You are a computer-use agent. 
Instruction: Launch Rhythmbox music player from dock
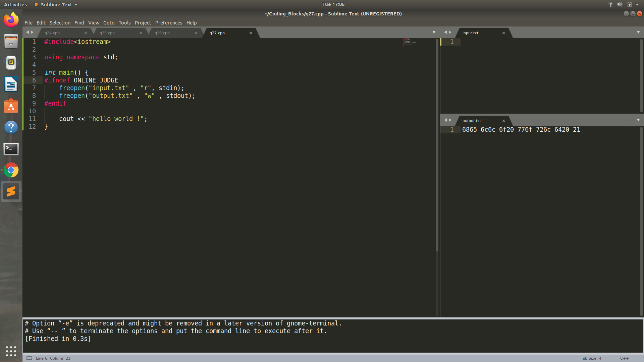[11, 63]
